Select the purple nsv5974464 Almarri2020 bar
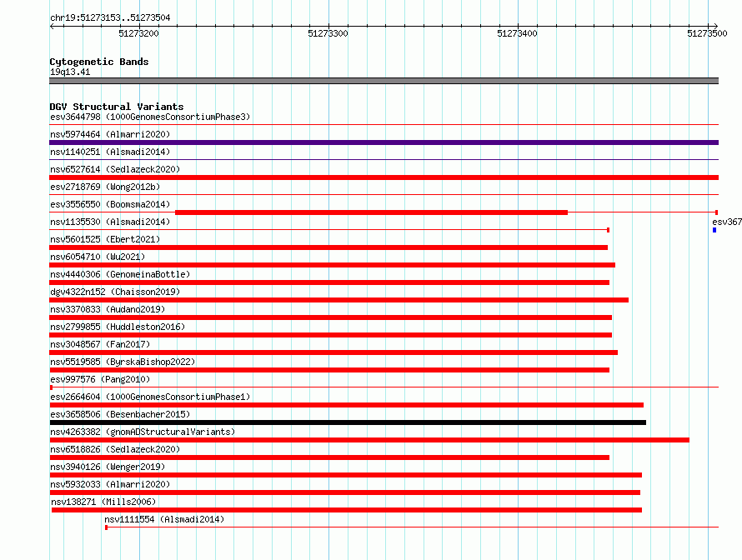This screenshot has height=560, width=742. pyautogui.click(x=384, y=142)
